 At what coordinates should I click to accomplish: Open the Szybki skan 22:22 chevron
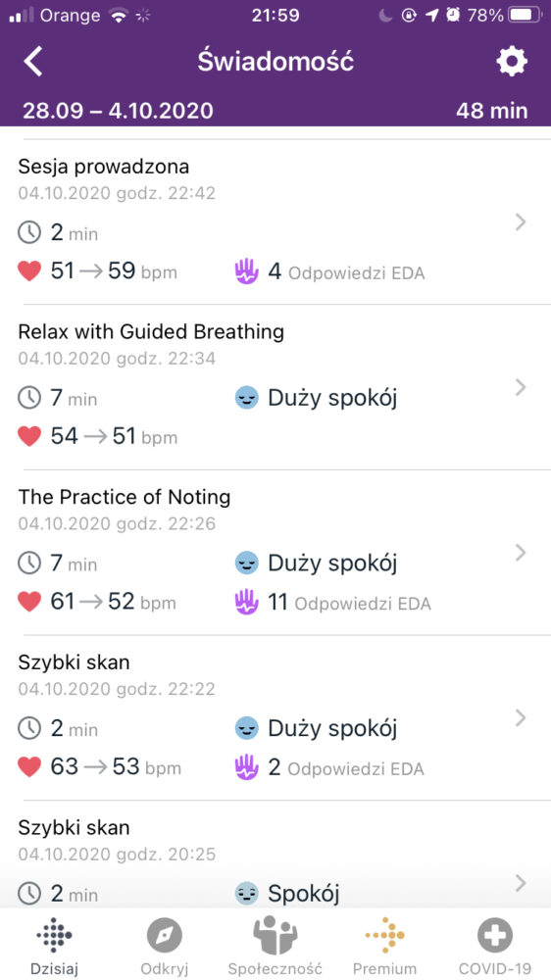[521, 718]
